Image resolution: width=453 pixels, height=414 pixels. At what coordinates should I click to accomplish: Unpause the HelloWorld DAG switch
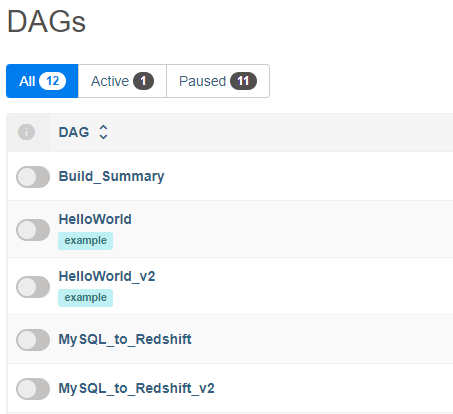click(x=33, y=230)
